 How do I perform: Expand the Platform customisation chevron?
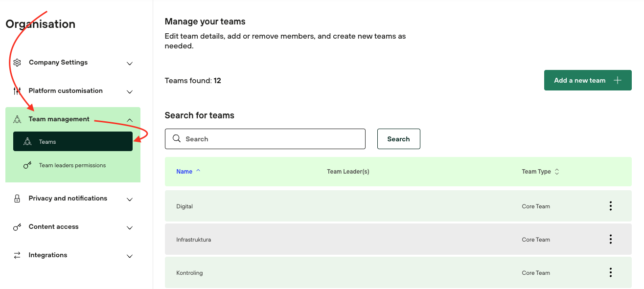[x=130, y=92]
